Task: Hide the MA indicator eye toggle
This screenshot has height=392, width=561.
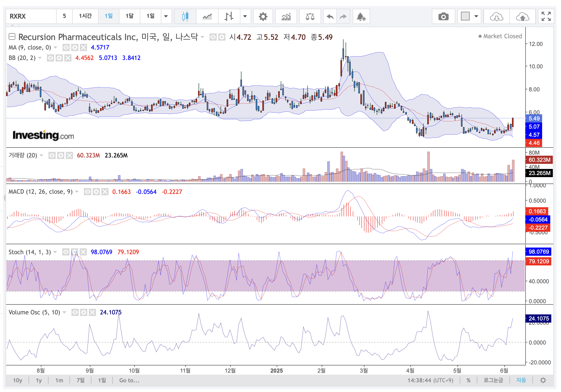Action: coord(66,47)
